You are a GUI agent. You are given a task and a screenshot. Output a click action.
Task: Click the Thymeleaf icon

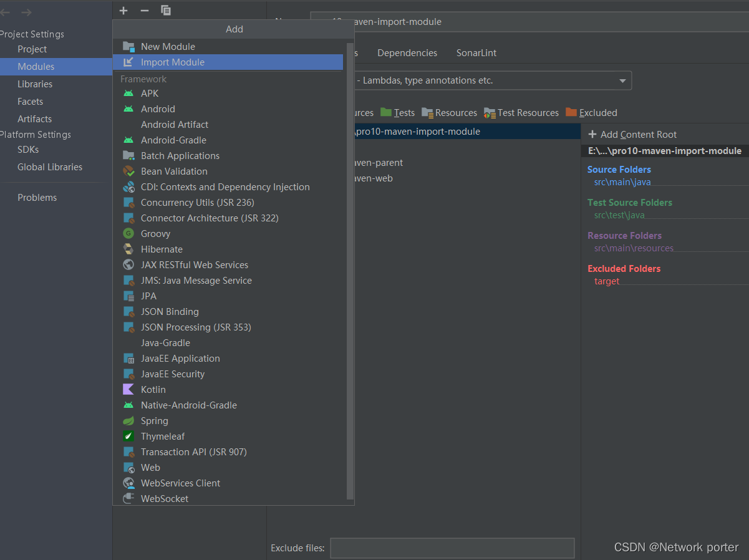click(x=128, y=437)
